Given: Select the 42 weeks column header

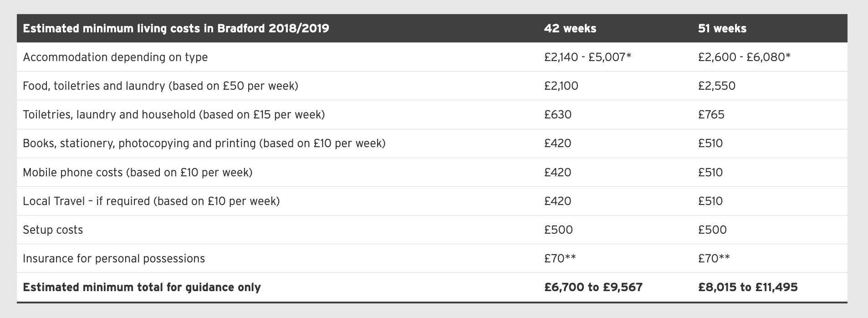Looking at the screenshot, I should pyautogui.click(x=570, y=29).
